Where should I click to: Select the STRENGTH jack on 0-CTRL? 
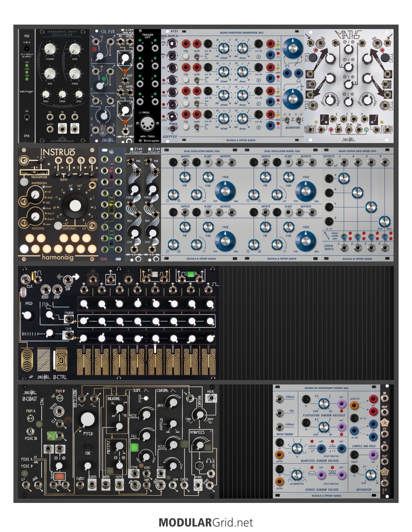click(x=69, y=319)
